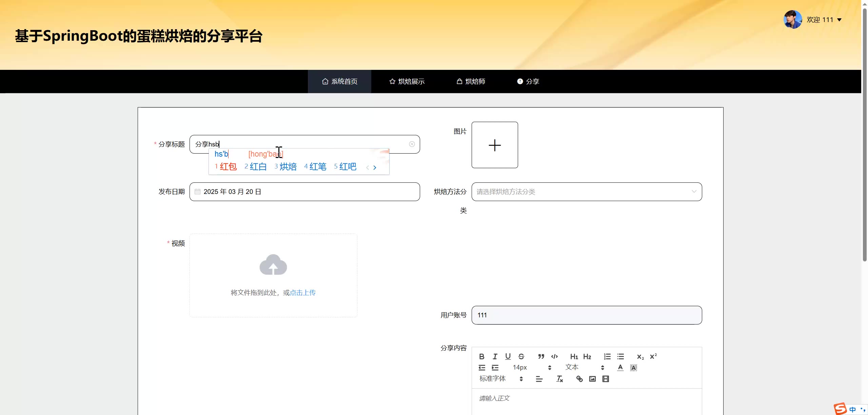Viewport: 868px width, 415px height.
Task: Click the 点击上传 upload link
Action: tap(303, 293)
